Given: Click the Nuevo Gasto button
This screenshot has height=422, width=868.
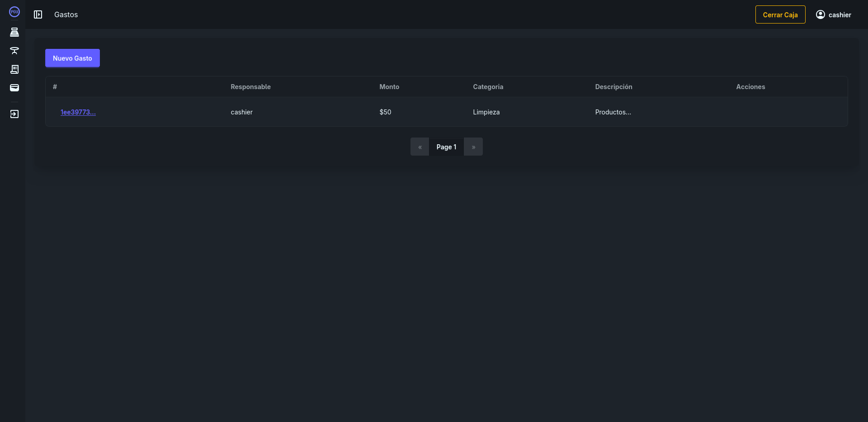Looking at the screenshot, I should tap(72, 58).
